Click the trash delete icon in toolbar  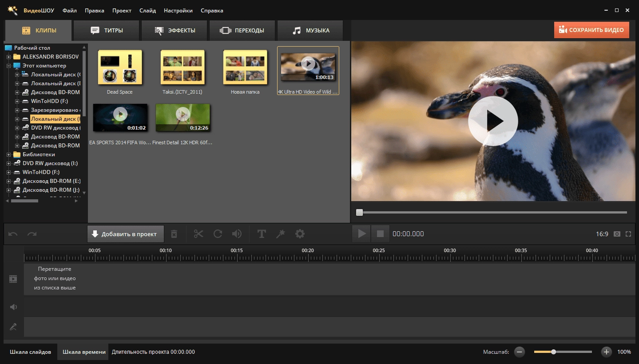[174, 234]
